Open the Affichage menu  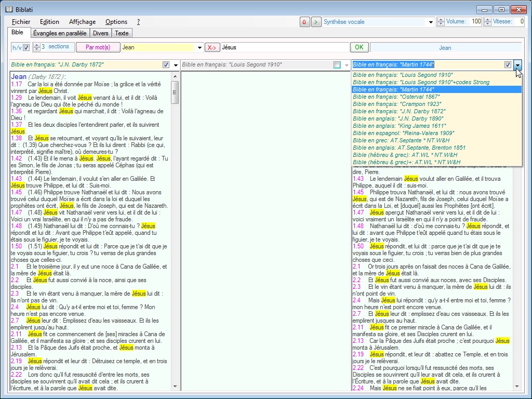[x=82, y=22]
